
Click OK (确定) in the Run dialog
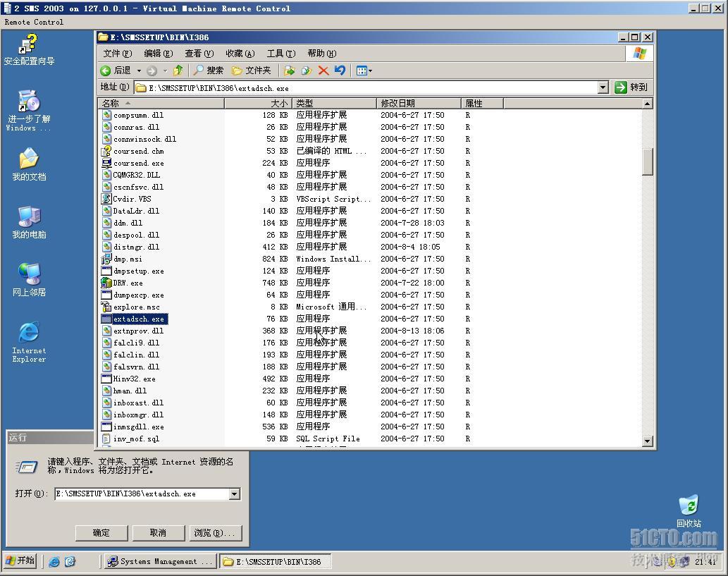[101, 533]
